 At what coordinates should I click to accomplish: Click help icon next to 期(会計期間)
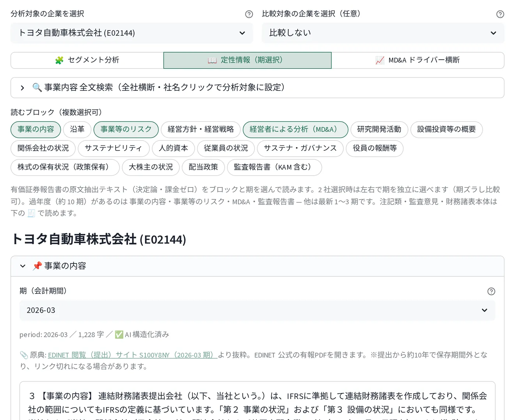tap(491, 291)
